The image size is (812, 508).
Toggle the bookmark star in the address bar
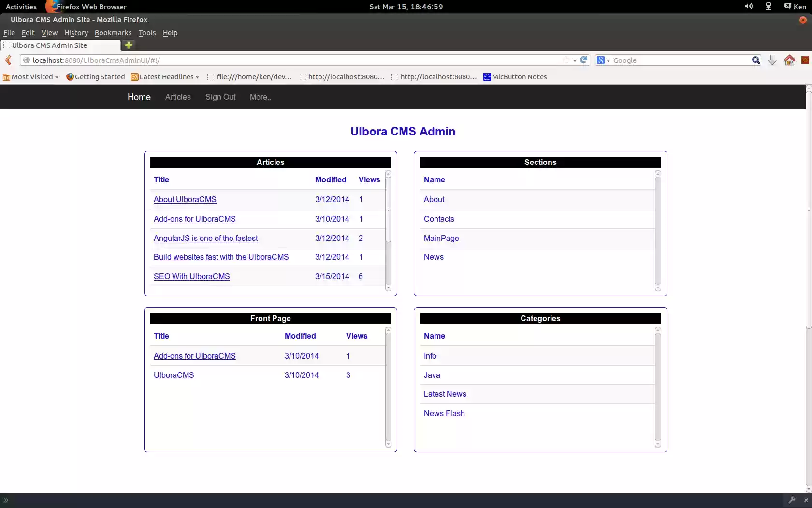click(x=566, y=60)
